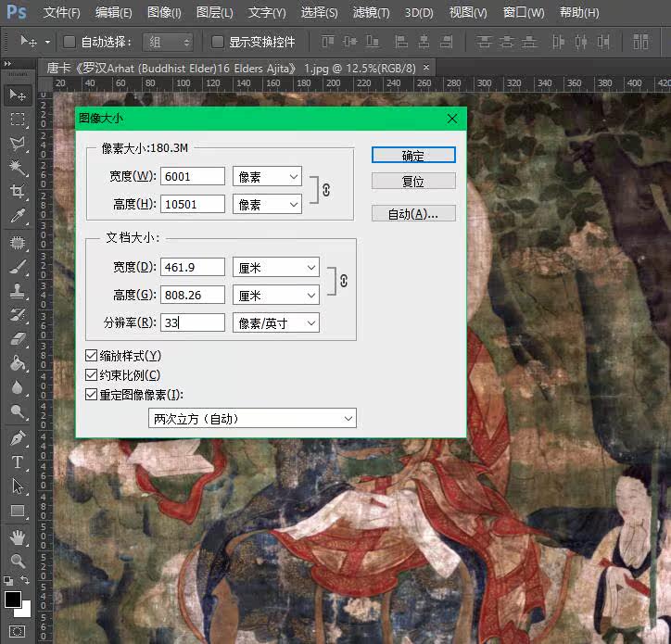
Task: Select the Polygonal Lasso tool
Action: (17, 144)
